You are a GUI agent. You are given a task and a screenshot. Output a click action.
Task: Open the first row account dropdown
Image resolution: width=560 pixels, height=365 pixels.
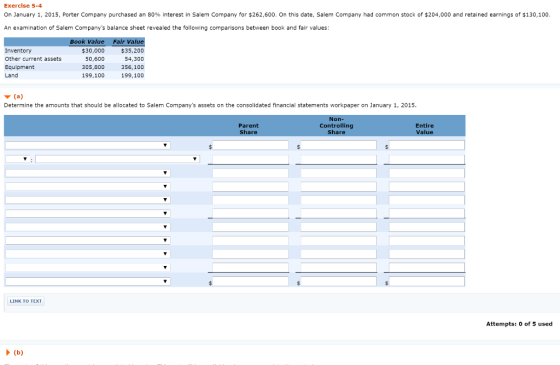point(88,145)
